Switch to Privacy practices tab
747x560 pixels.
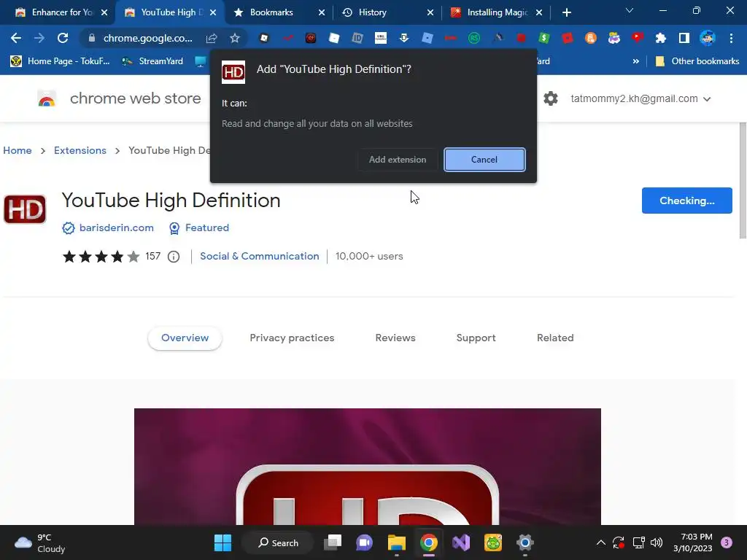[292, 338]
